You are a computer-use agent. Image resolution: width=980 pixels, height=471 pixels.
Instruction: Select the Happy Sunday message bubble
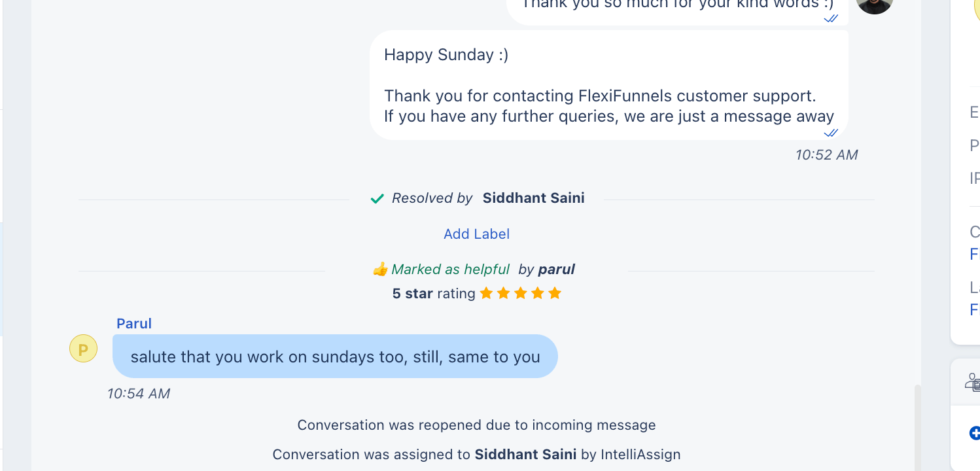[608, 85]
